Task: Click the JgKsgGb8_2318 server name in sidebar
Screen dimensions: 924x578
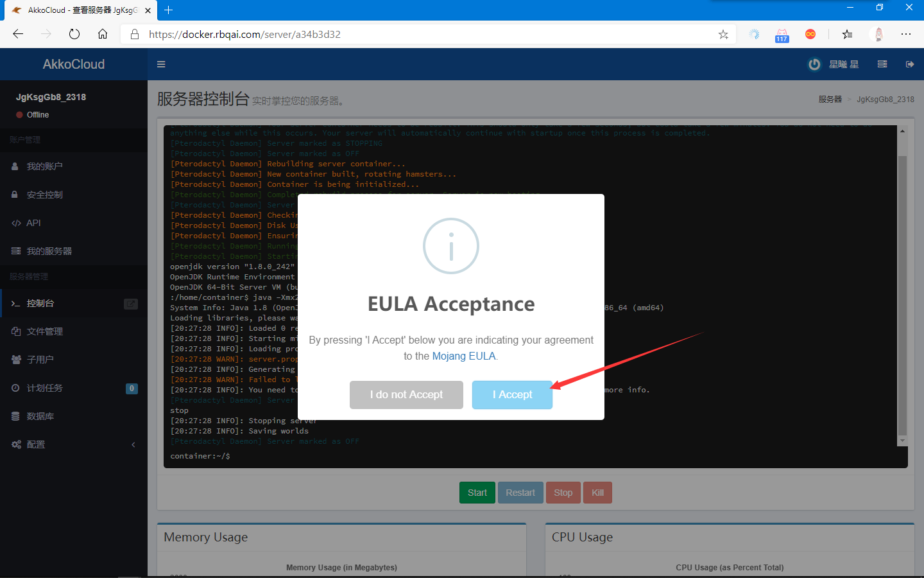Action: pos(51,97)
